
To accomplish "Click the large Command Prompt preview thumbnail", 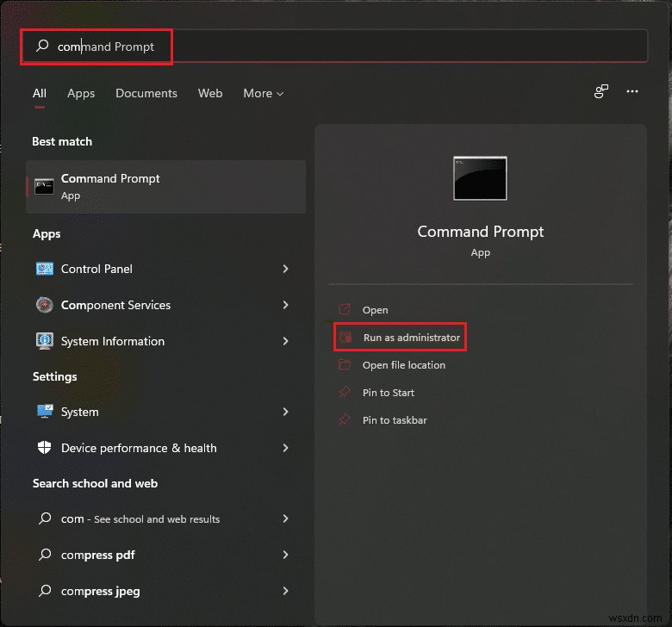I will pos(480,178).
